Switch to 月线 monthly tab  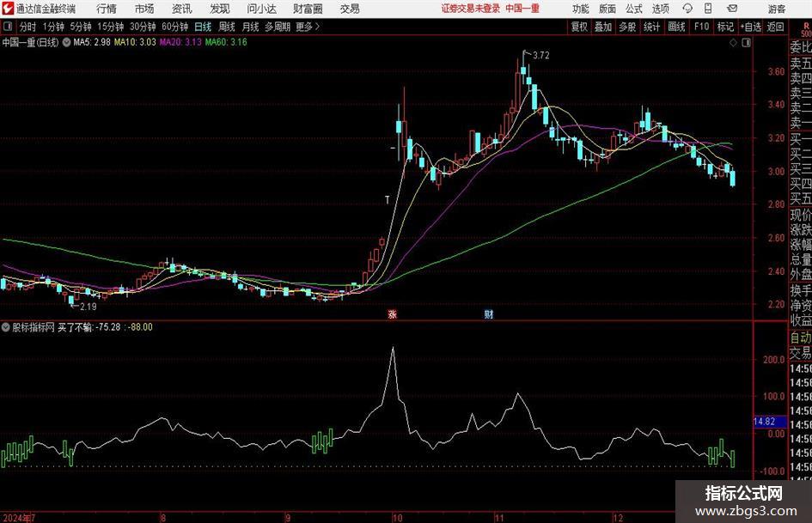tap(251, 27)
